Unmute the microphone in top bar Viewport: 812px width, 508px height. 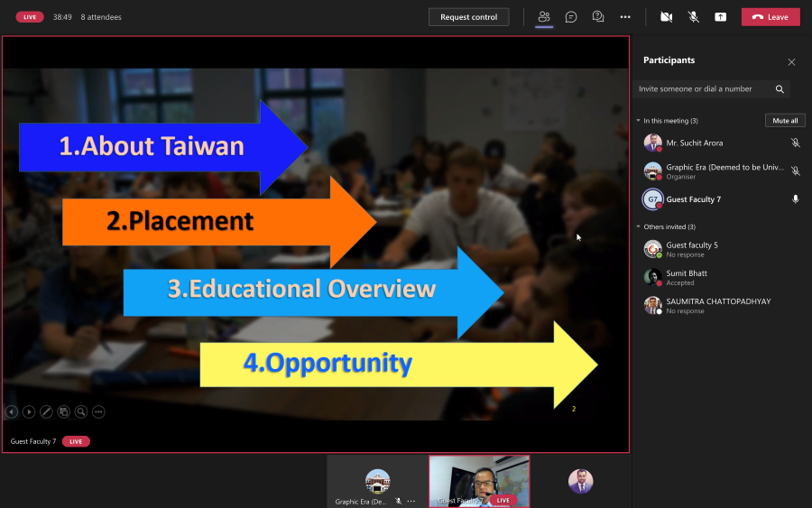tap(694, 17)
